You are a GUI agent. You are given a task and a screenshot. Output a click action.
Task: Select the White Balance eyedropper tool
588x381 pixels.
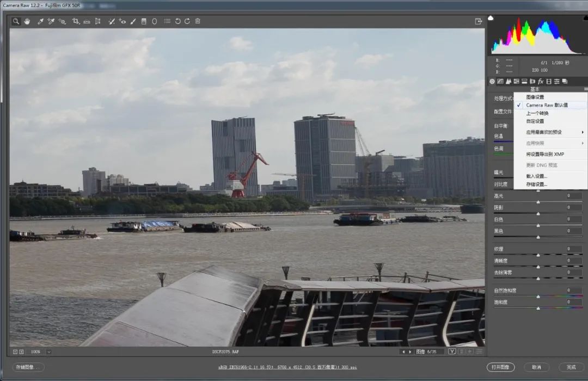tap(40, 21)
